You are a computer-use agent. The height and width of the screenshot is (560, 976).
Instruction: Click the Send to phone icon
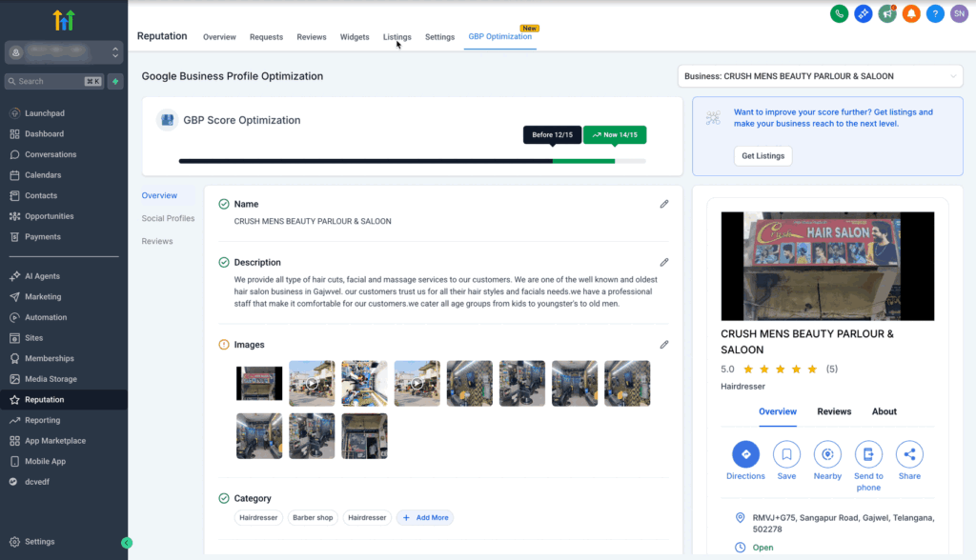[868, 454]
